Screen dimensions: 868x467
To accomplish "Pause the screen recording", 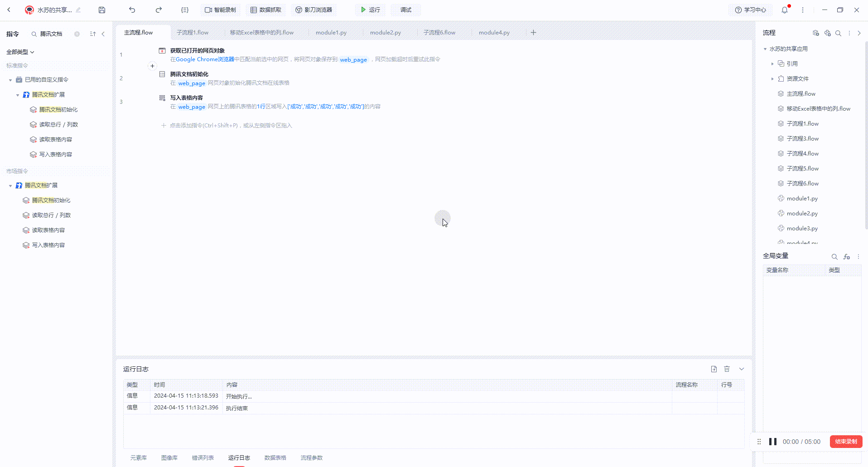I will 773,442.
